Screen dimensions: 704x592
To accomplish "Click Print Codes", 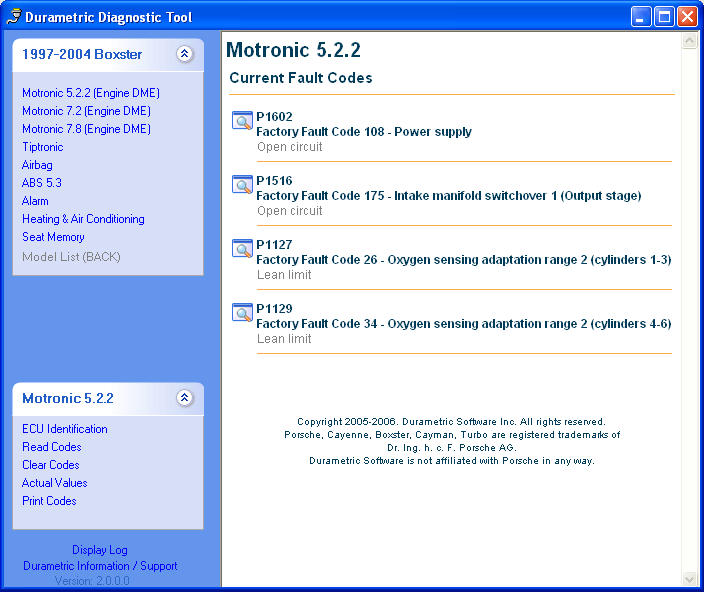I will (x=49, y=501).
